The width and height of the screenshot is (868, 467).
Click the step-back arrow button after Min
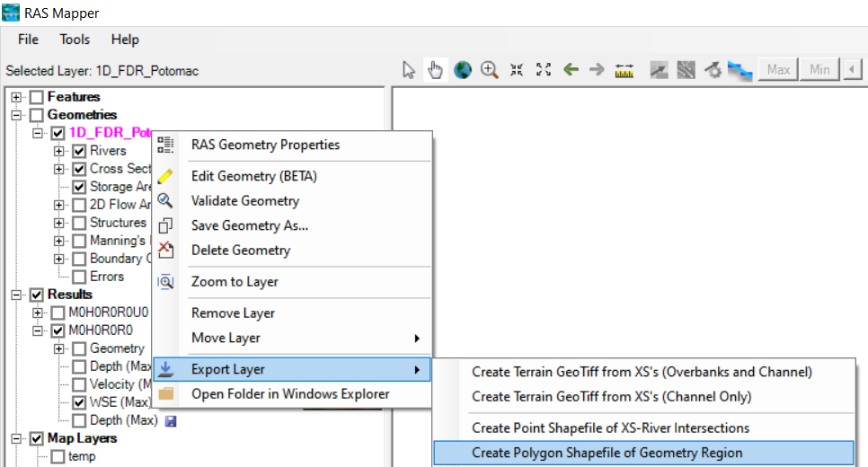[852, 70]
